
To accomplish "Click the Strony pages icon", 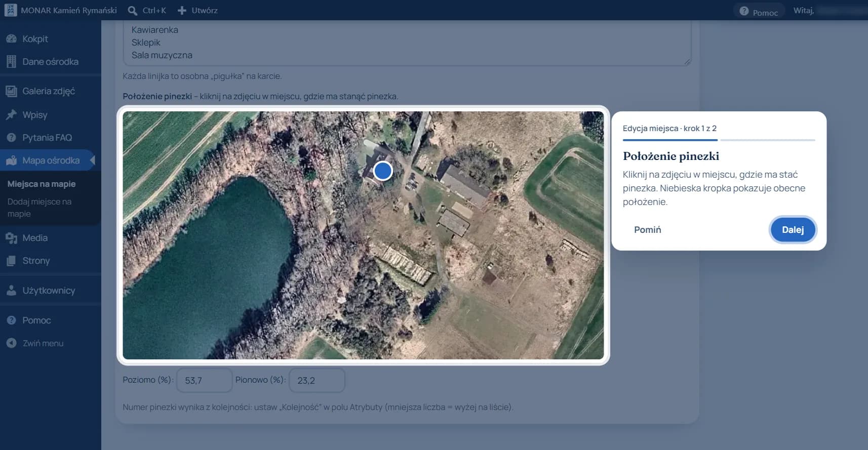I will (11, 261).
